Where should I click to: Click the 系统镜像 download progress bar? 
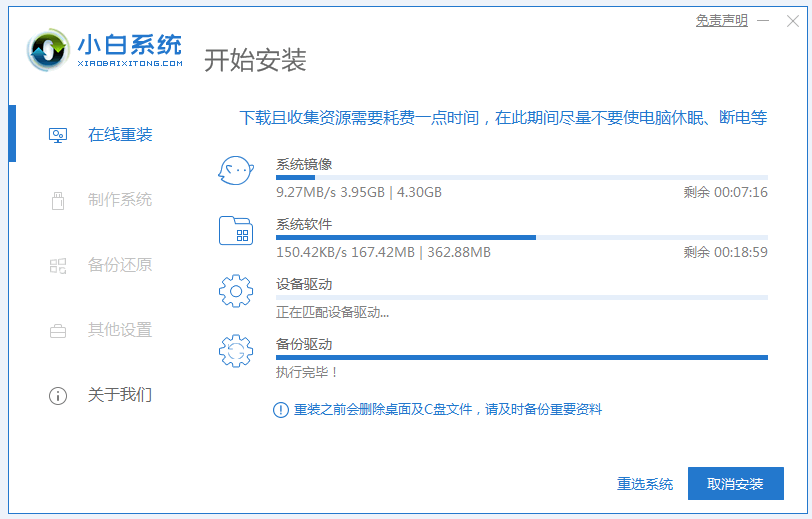coord(521,177)
